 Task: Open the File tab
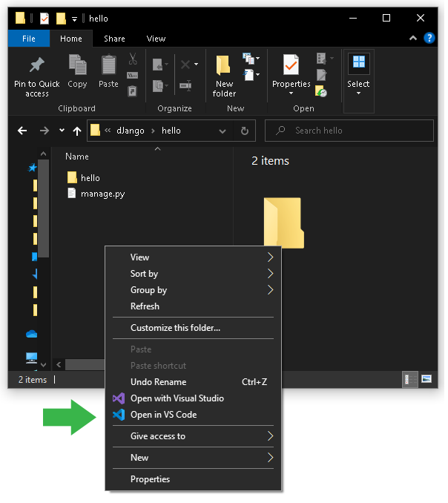point(29,39)
